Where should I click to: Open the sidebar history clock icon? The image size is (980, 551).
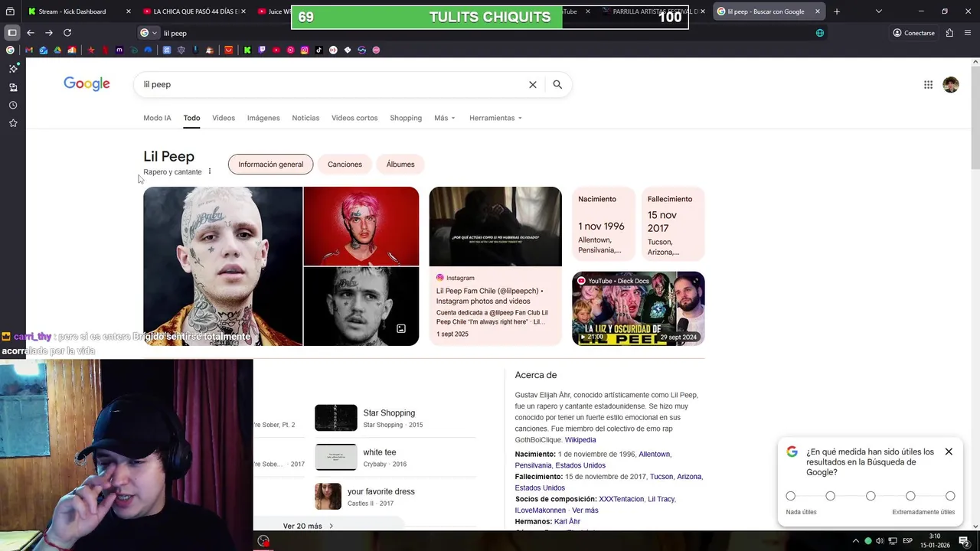[13, 105]
